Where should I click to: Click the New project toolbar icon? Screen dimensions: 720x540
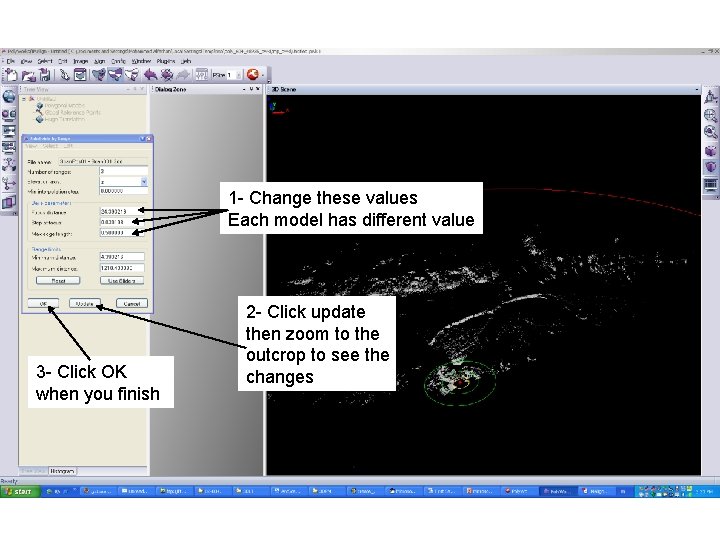click(x=11, y=74)
